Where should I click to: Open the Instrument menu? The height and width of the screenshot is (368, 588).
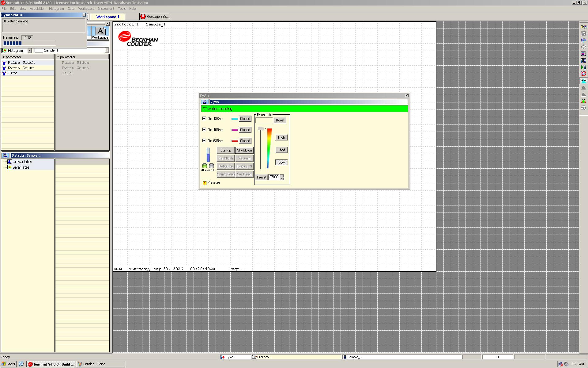pos(106,9)
